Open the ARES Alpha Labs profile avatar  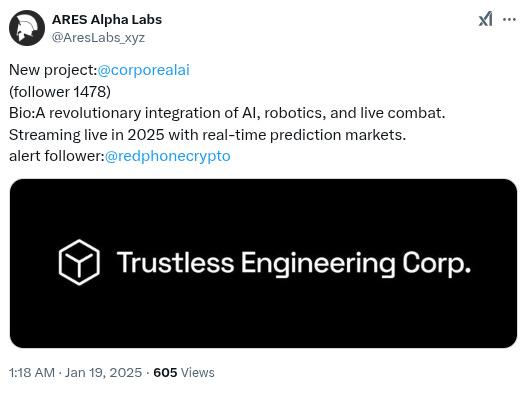pyautogui.click(x=27, y=28)
